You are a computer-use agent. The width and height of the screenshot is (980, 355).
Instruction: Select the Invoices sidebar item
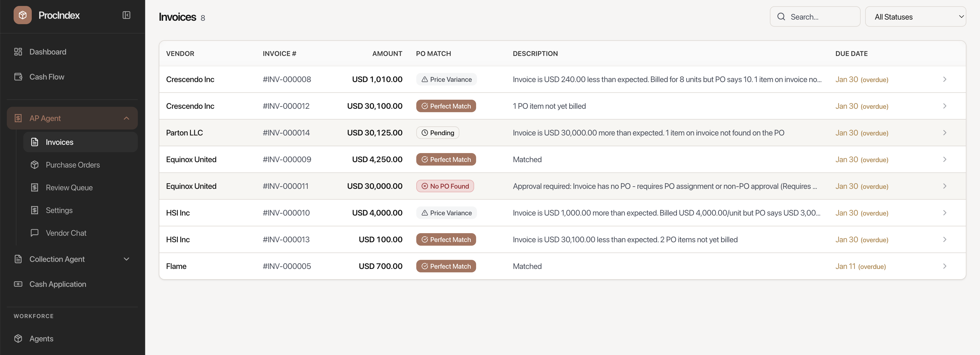click(x=59, y=142)
